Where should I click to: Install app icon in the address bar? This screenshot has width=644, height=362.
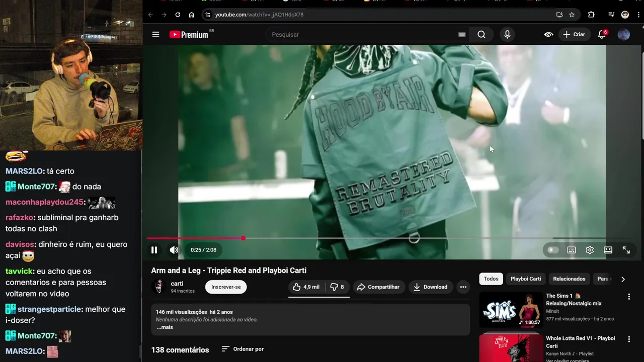[x=559, y=15]
